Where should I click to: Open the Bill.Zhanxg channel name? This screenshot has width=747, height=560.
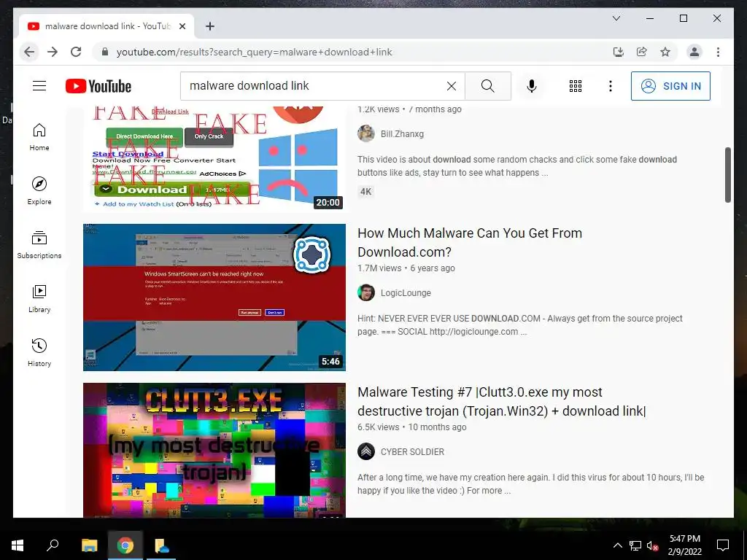coord(402,134)
